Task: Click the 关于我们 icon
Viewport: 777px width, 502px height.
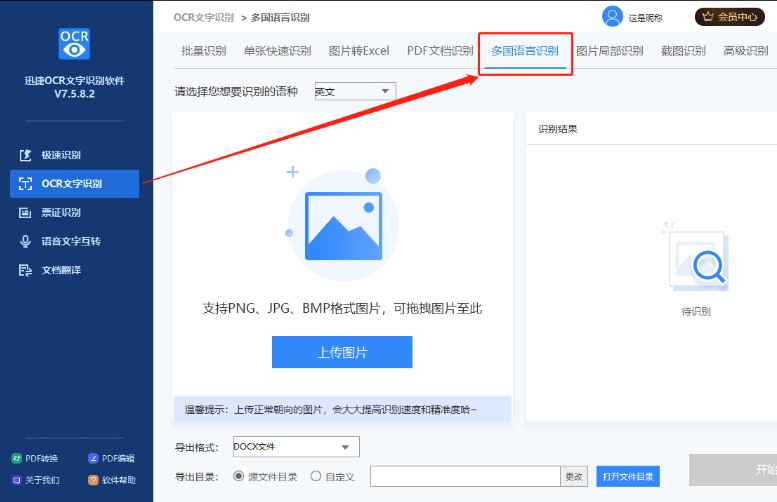Action: 16,480
